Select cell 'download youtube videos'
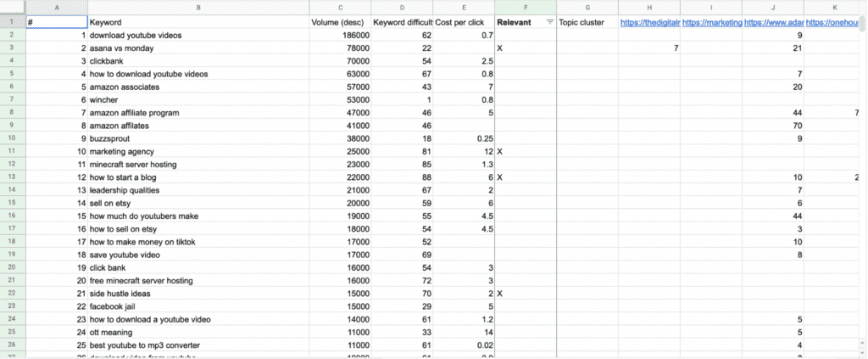Viewport: 868px width, 359px height. pos(198,36)
